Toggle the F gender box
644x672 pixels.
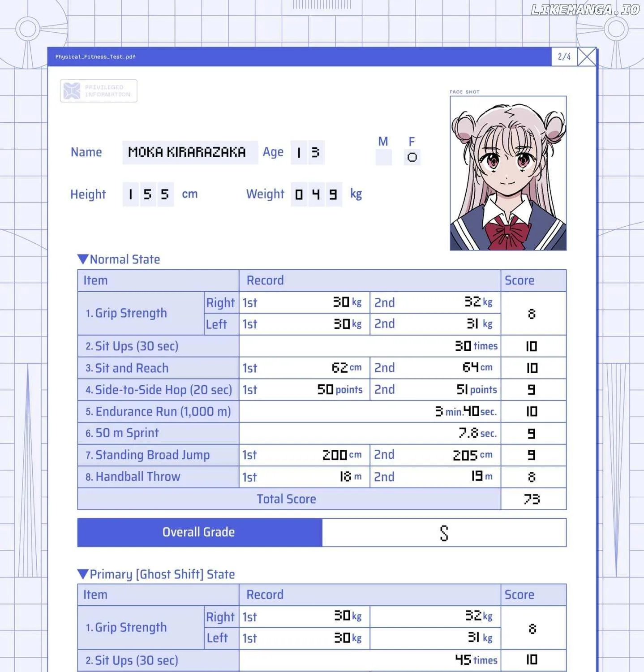(x=412, y=157)
